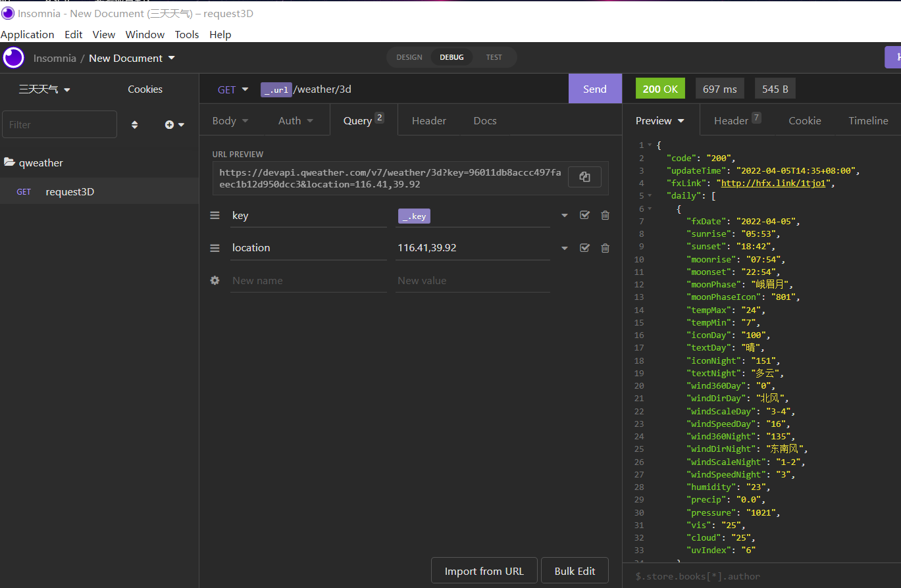
Task: Open the Tools menu
Action: [187, 34]
